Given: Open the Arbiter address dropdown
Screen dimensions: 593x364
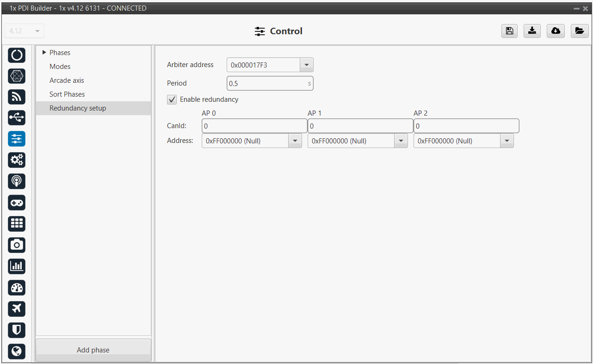Looking at the screenshot, I should click(306, 65).
